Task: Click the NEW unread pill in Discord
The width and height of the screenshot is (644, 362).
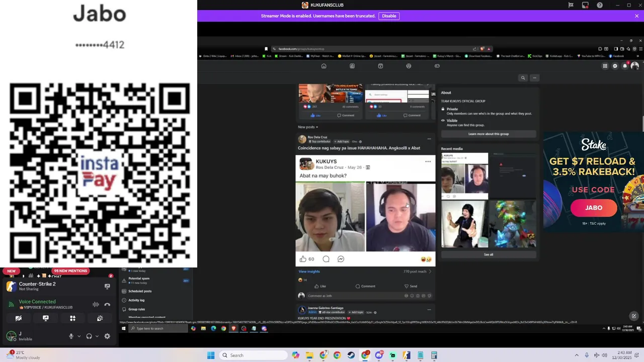Action: pyautogui.click(x=11, y=271)
